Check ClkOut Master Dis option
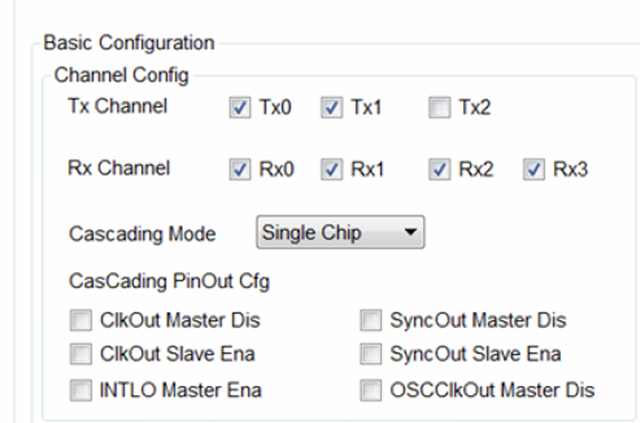The image size is (640, 423). point(79,321)
